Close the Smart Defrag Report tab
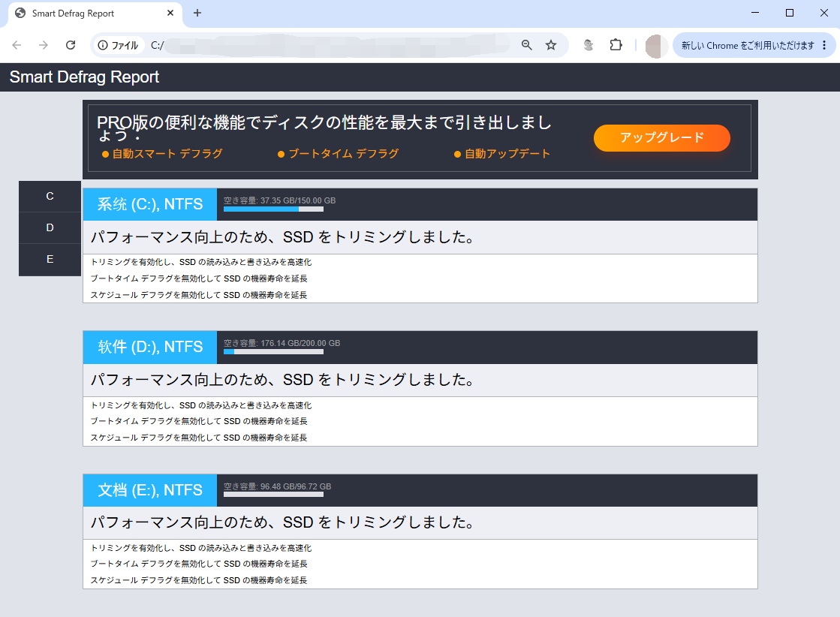Image resolution: width=840 pixels, height=617 pixels. point(170,13)
